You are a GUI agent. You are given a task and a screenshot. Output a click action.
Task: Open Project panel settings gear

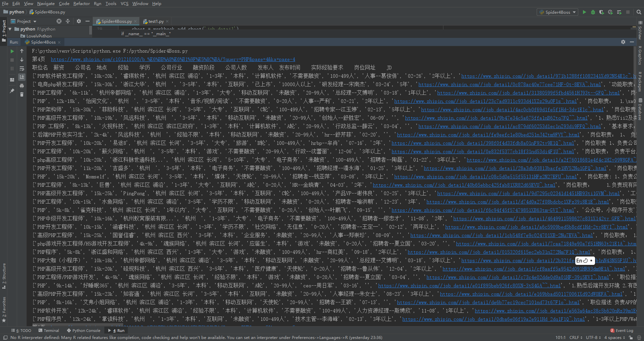pyautogui.click(x=79, y=21)
